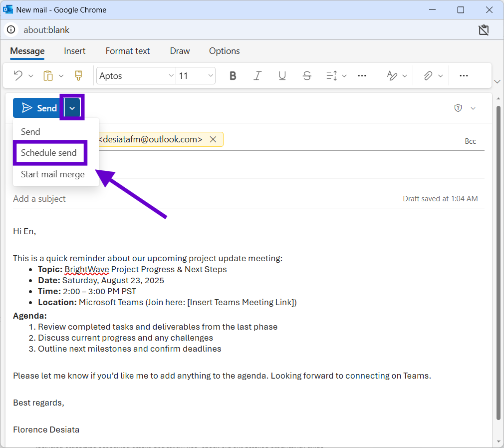Expand the chevron next to shield icon

click(x=473, y=108)
